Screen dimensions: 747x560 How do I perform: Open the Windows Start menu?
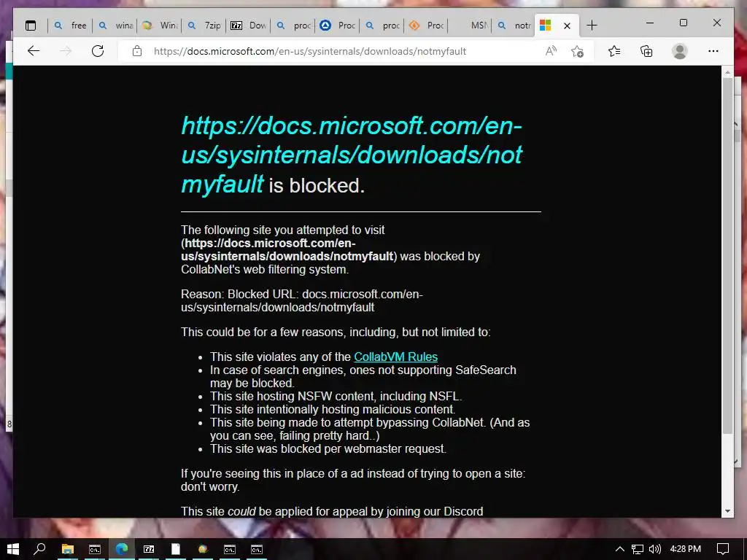coord(13,549)
